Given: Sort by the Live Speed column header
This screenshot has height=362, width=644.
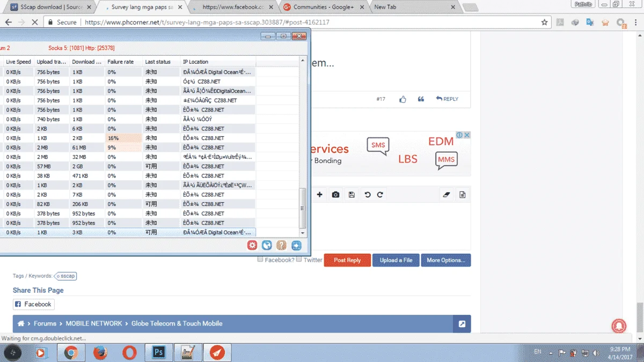Looking at the screenshot, I should (18, 62).
